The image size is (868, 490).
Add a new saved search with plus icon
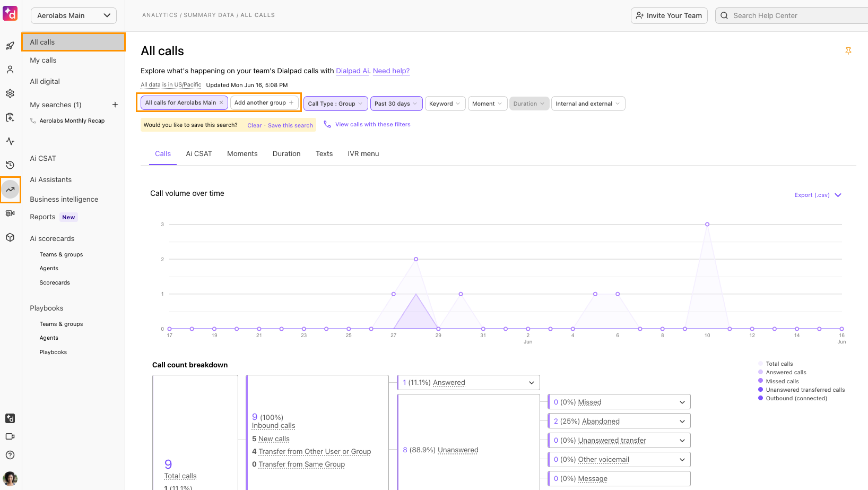[x=115, y=105]
